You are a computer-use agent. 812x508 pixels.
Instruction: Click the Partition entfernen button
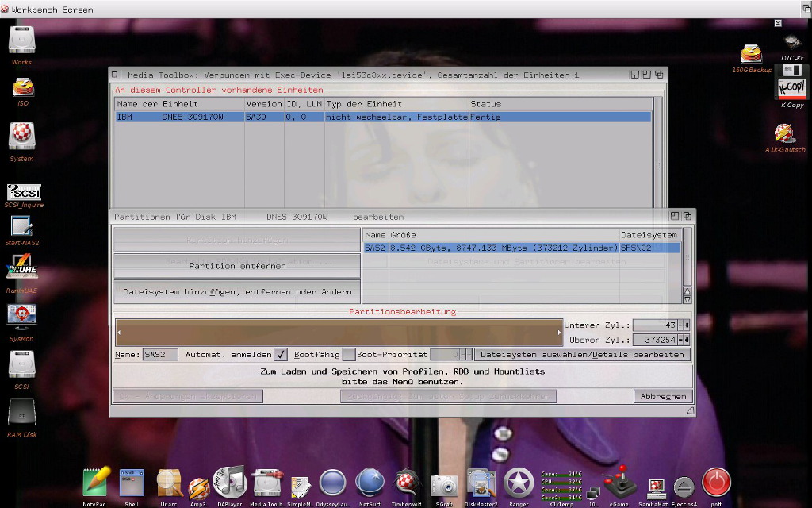point(237,266)
